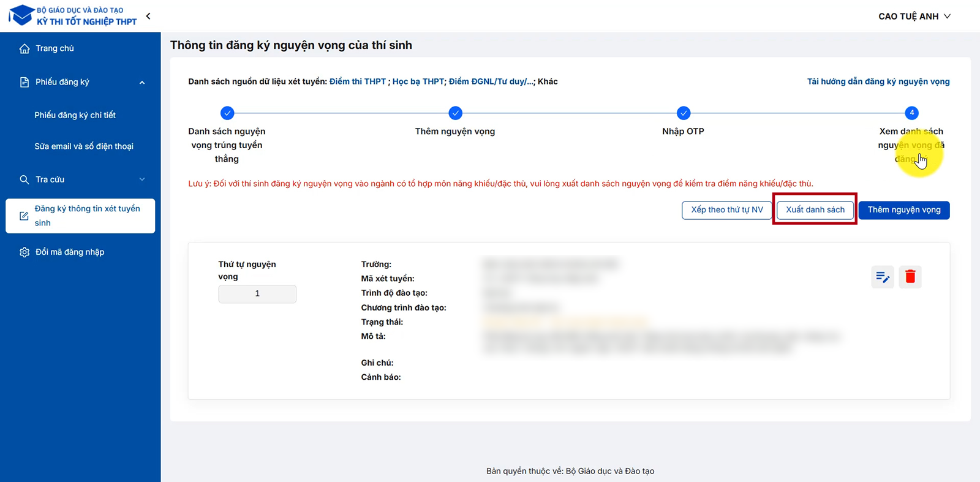Collapse the sidebar with the left chevron
This screenshot has height=482, width=980.
coord(148,16)
